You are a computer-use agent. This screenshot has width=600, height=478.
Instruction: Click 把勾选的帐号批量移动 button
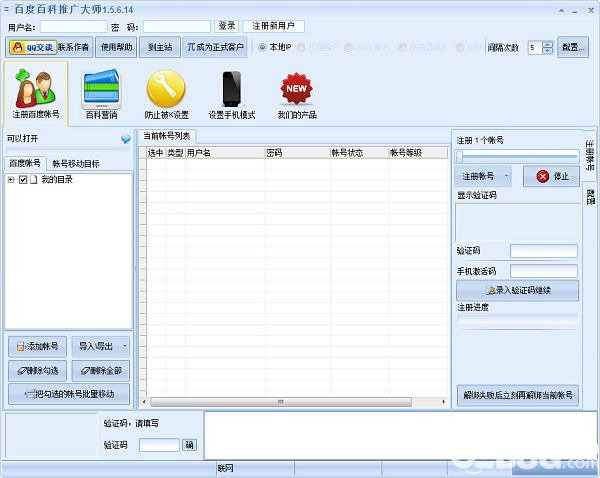(69, 394)
